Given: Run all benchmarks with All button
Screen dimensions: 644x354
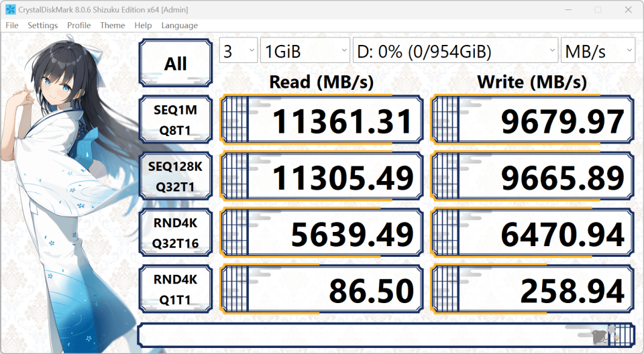Looking at the screenshot, I should (175, 63).
